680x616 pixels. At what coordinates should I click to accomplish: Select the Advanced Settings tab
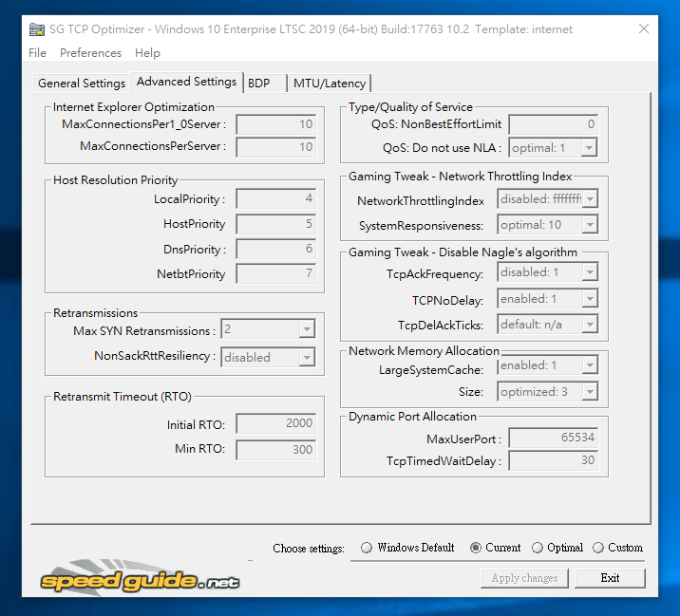coord(186,82)
